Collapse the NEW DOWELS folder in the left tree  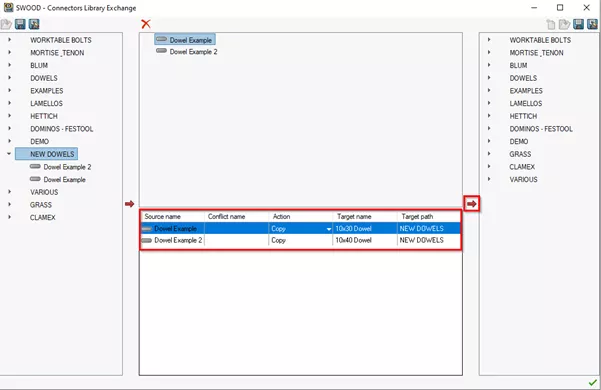pyautogui.click(x=9, y=154)
